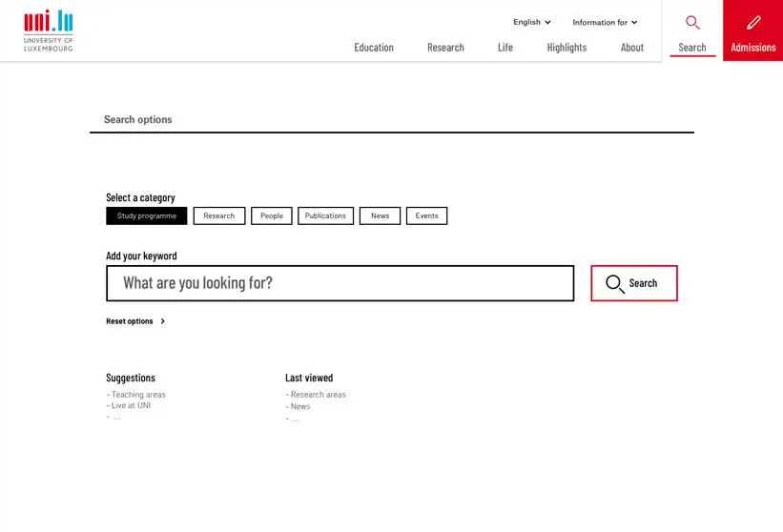Click the magnifier icon in header Search
Screen dimensions: 783x532
(692, 23)
